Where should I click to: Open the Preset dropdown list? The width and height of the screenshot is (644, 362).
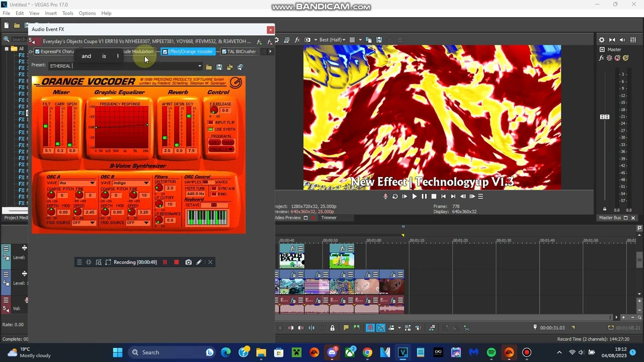pos(199,66)
